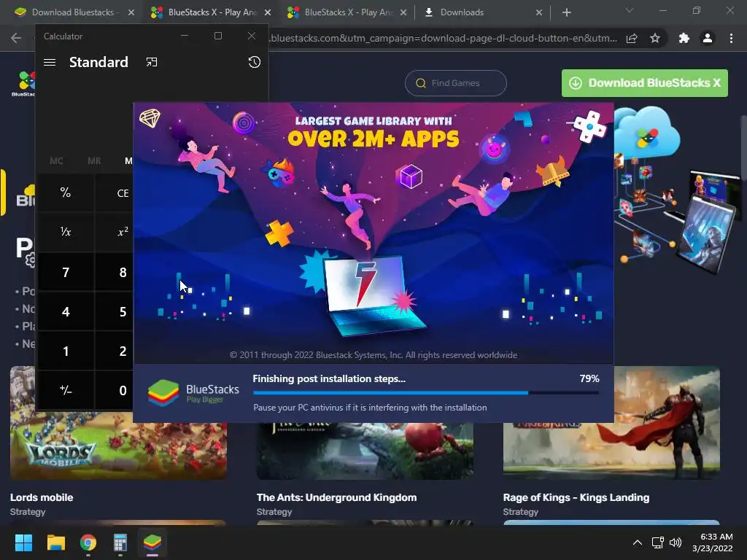Viewport: 747px width, 560px height.
Task: Open BlueStacks installer from the taskbar
Action: 152,542
